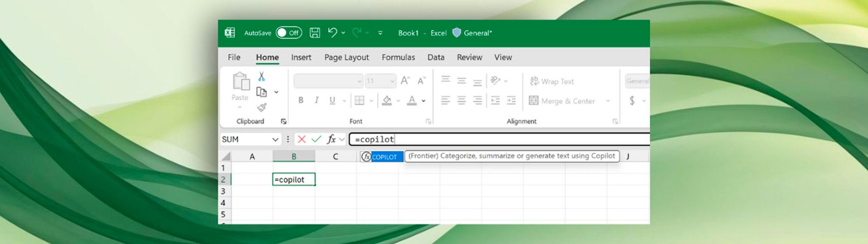868x244 pixels.
Task: Select column A header
Action: pos(252,157)
